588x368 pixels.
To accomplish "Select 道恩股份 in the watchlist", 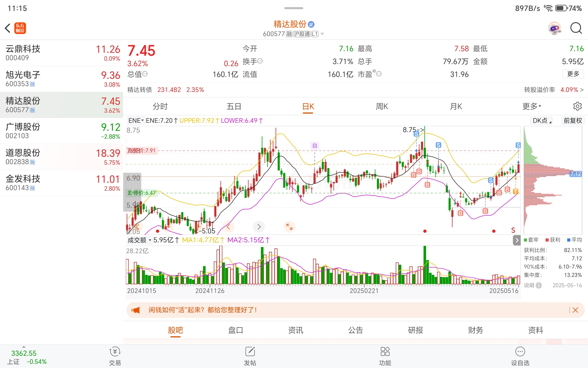I will [62, 157].
